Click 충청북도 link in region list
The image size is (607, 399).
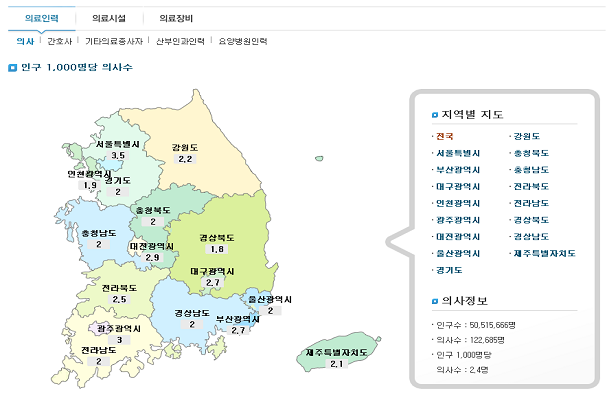tap(531, 153)
